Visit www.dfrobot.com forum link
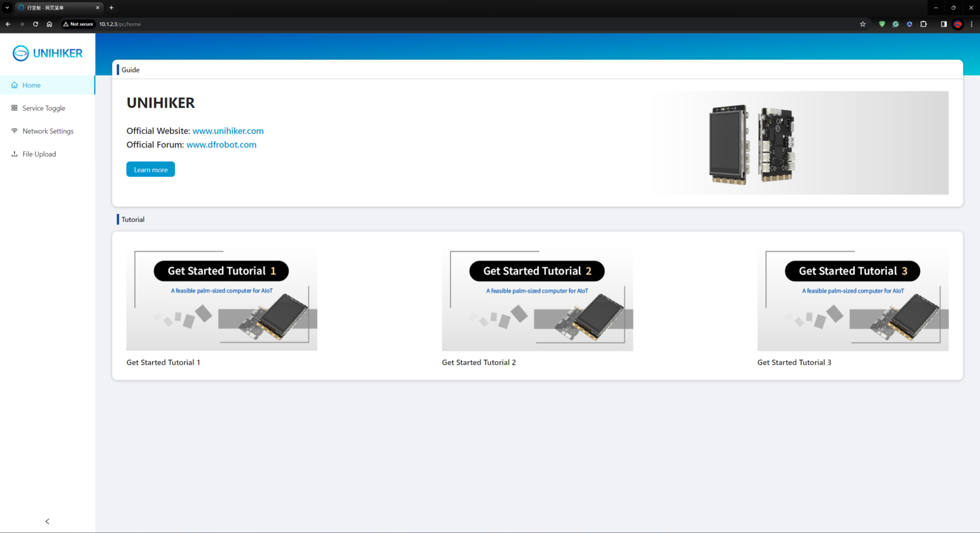The height and width of the screenshot is (533, 980). pyautogui.click(x=221, y=145)
